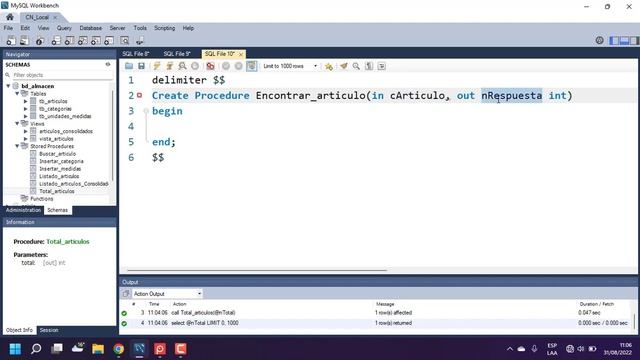Toggle the output panel visibility button
The image size is (640, 360).
click(x=624, y=40)
